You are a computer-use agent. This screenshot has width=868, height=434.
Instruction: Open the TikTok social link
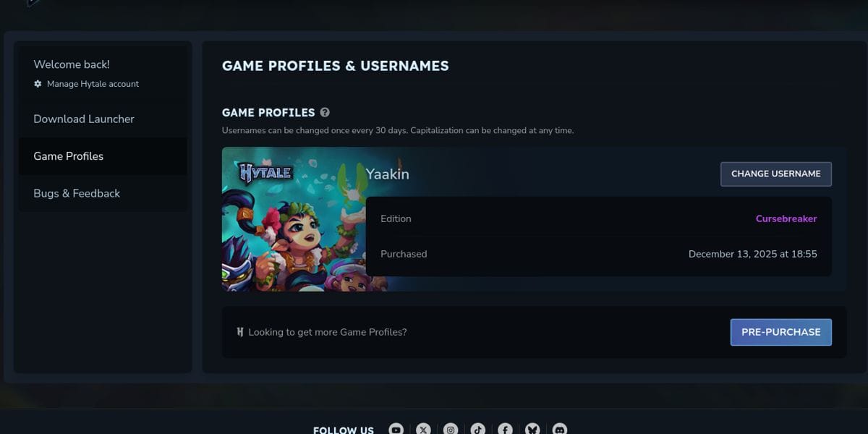coord(477,430)
